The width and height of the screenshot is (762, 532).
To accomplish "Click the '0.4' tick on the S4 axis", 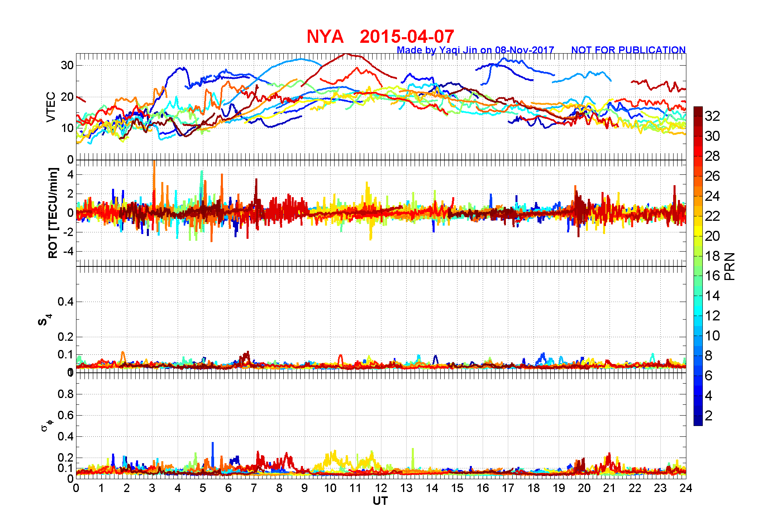I will 66,302.
